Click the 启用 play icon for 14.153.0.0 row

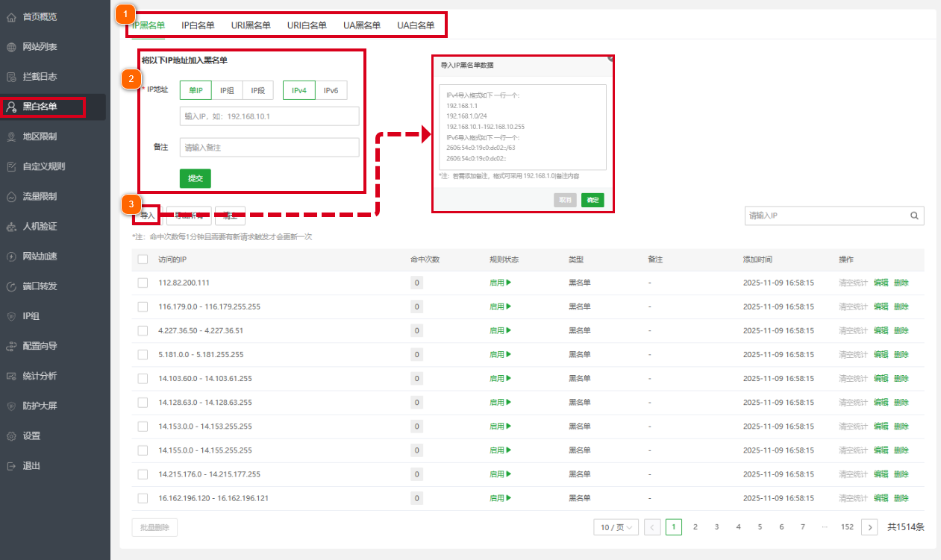pos(509,427)
